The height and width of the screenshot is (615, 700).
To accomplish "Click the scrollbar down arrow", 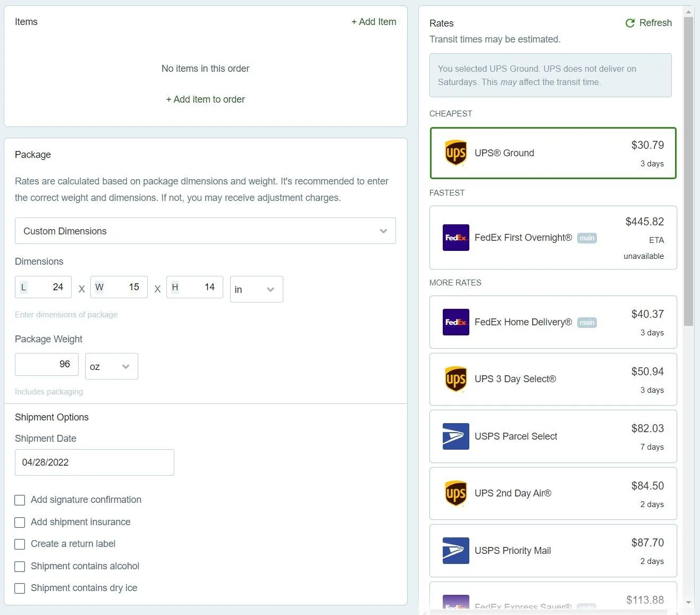I will tap(688, 602).
